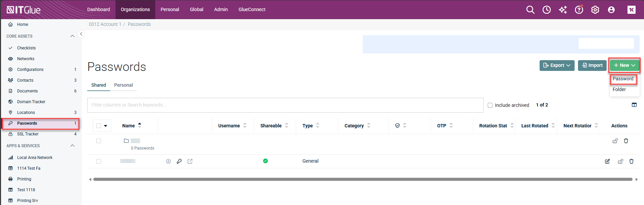This screenshot has width=644, height=205.
Task: Open the user account profile icon
Action: point(611,10)
